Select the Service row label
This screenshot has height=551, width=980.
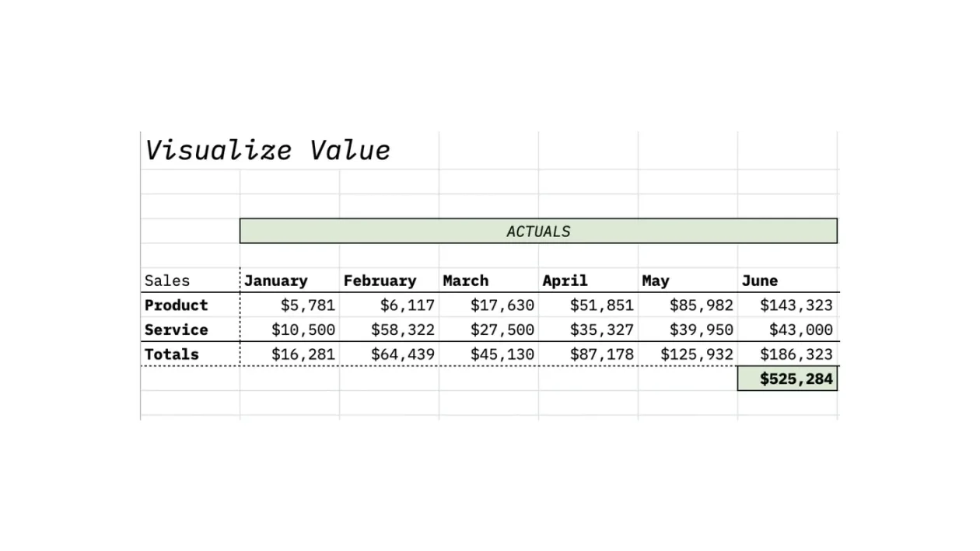pyautogui.click(x=177, y=330)
